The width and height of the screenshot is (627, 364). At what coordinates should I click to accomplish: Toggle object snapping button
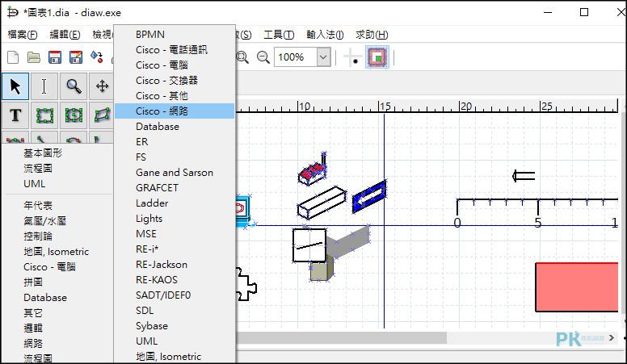pyautogui.click(x=377, y=57)
